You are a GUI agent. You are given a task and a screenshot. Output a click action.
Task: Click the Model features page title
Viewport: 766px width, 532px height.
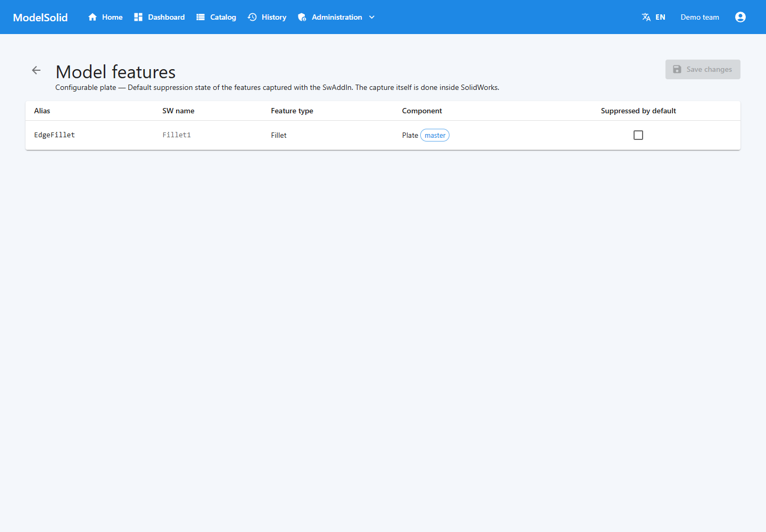(x=115, y=72)
